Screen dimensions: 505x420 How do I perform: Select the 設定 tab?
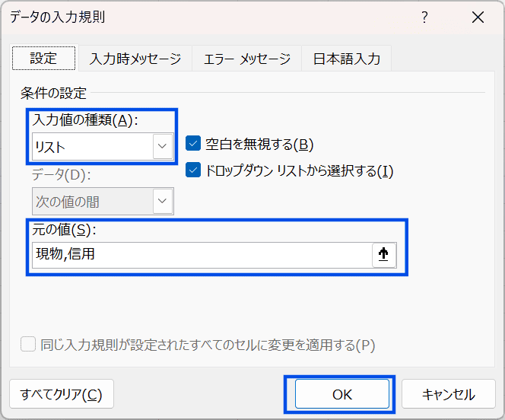[x=43, y=59]
